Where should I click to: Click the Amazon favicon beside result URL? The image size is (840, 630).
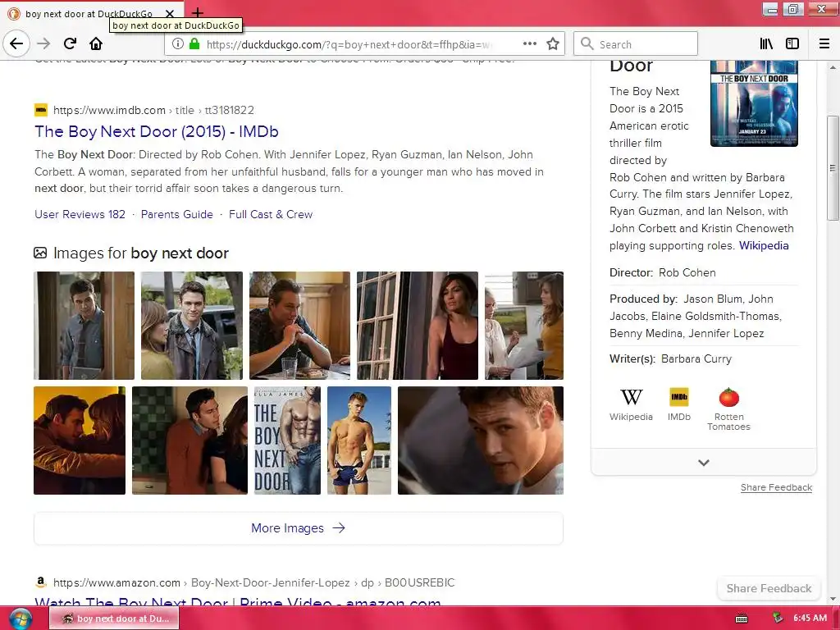tap(40, 582)
